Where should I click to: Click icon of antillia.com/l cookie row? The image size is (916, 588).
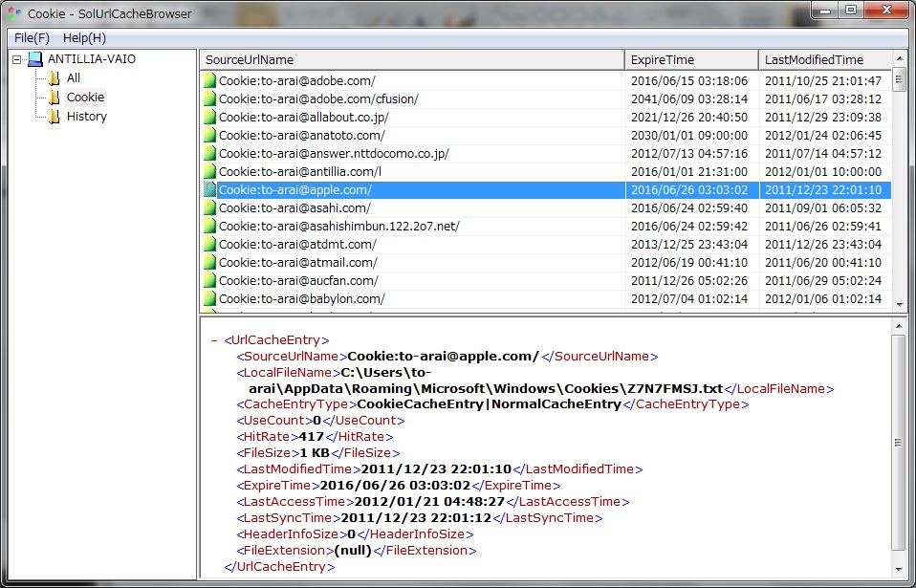pos(209,172)
